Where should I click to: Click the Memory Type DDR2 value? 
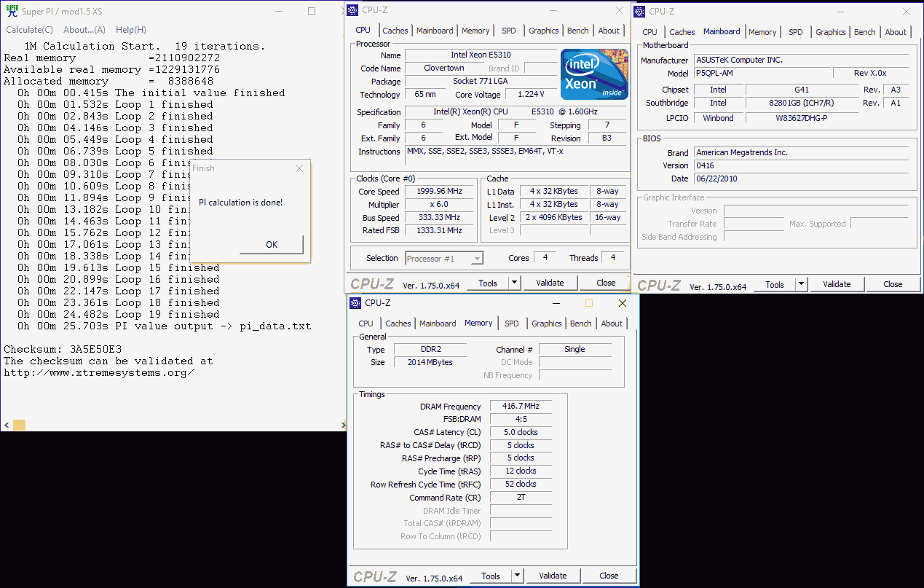tap(432, 349)
